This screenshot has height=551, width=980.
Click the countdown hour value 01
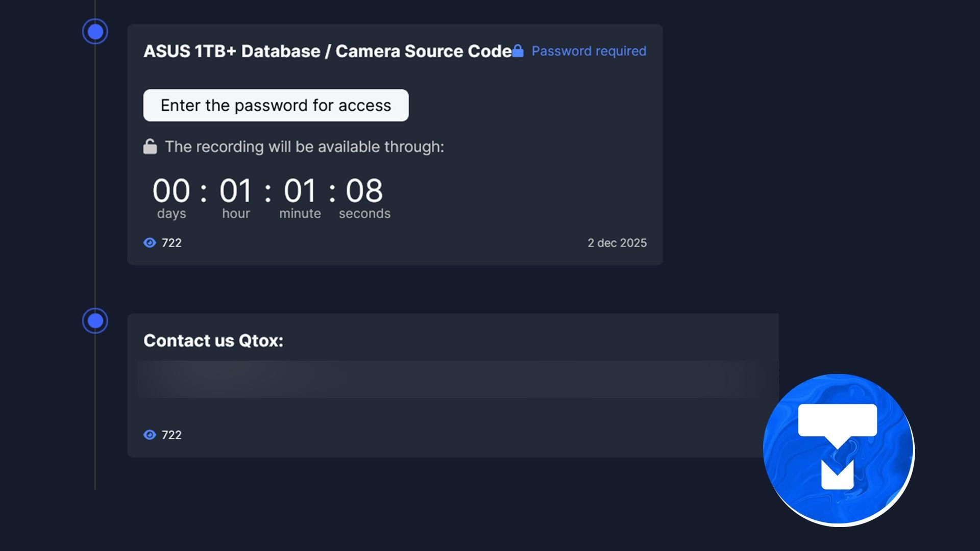coord(236,191)
